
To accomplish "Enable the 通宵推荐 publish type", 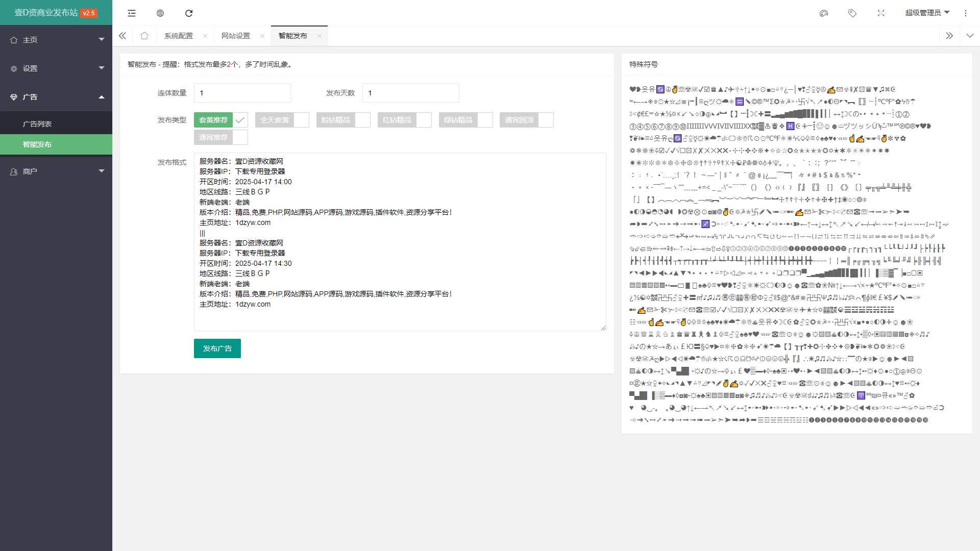I will click(x=220, y=137).
